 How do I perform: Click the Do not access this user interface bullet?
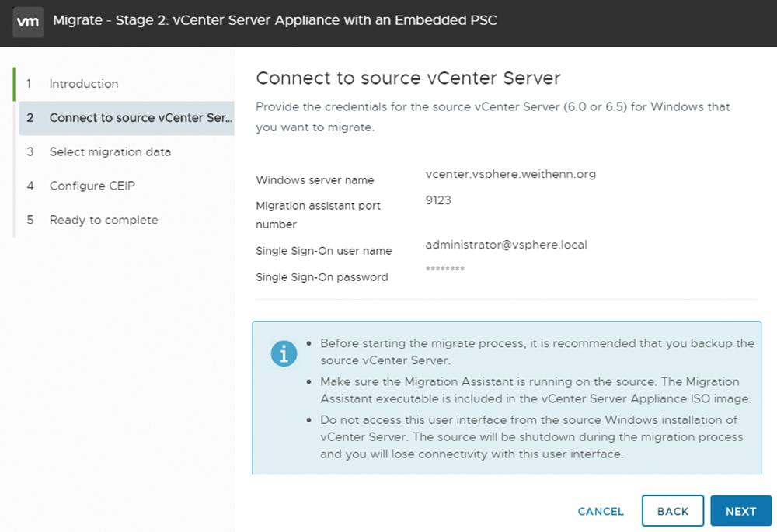[x=531, y=437]
